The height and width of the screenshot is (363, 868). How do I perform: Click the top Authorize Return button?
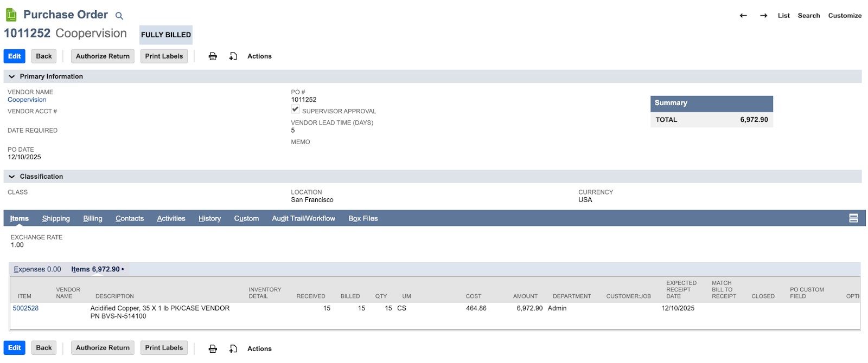[103, 56]
